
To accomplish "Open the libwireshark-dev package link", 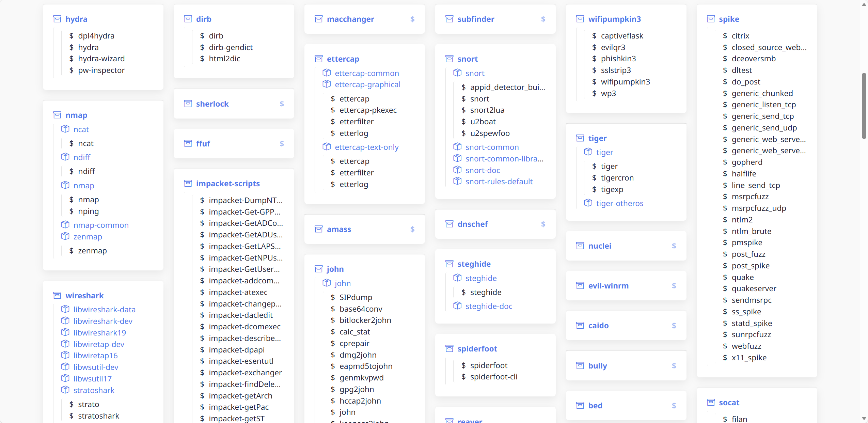I will (103, 321).
